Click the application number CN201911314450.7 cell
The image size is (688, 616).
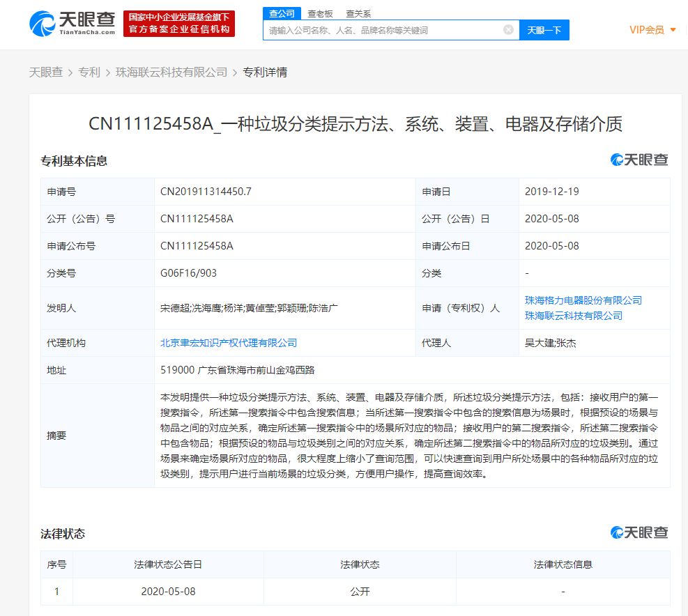point(206,192)
